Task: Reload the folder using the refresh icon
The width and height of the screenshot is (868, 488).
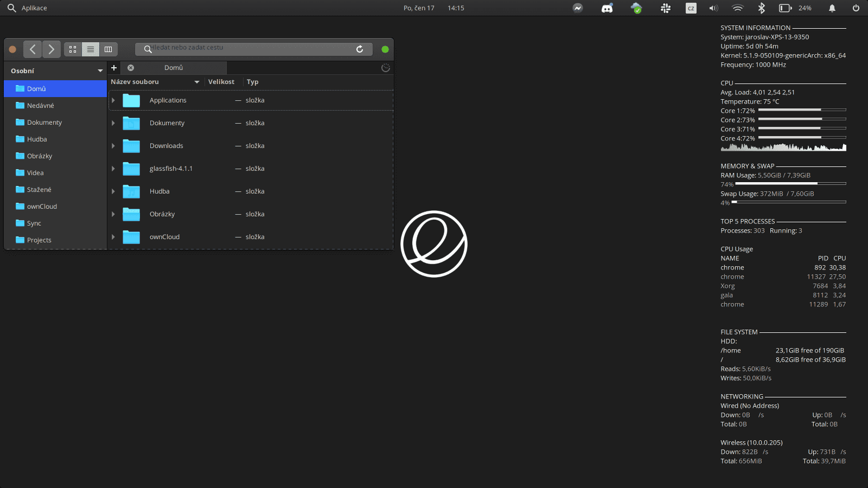Action: point(360,49)
